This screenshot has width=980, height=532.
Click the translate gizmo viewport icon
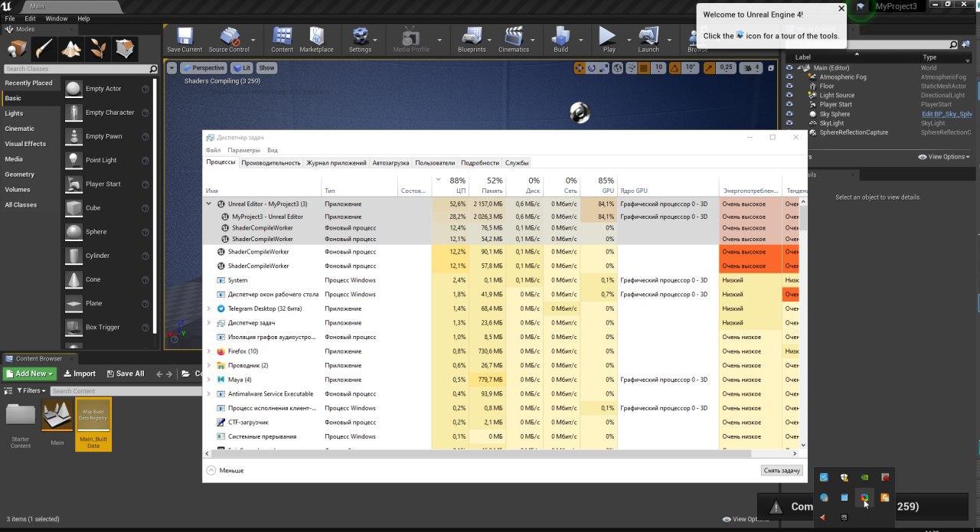point(580,68)
